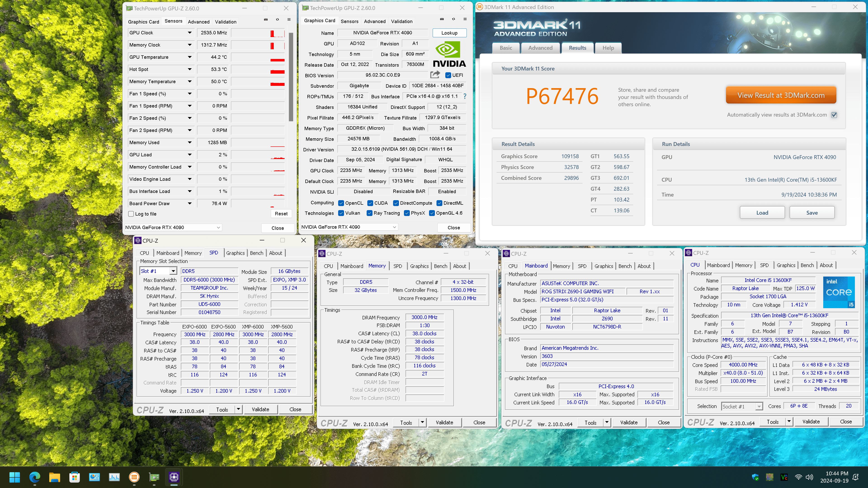868x488 pixels.
Task: Click the refresh icon in GPU-Z Sensors window
Action: [x=277, y=20]
